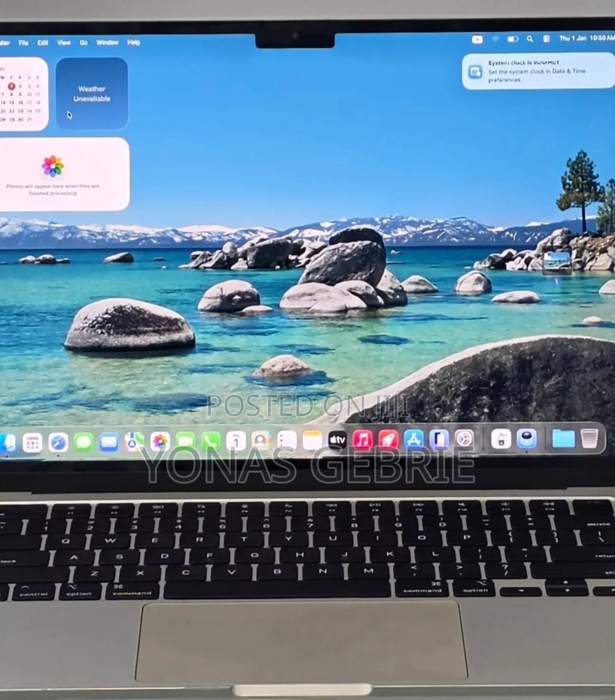
Task: Open Safari from the Dock
Action: coord(58,442)
